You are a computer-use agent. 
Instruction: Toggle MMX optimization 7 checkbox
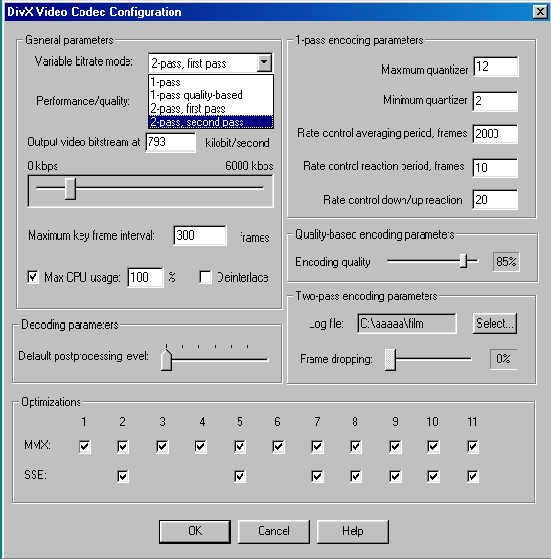(x=317, y=446)
